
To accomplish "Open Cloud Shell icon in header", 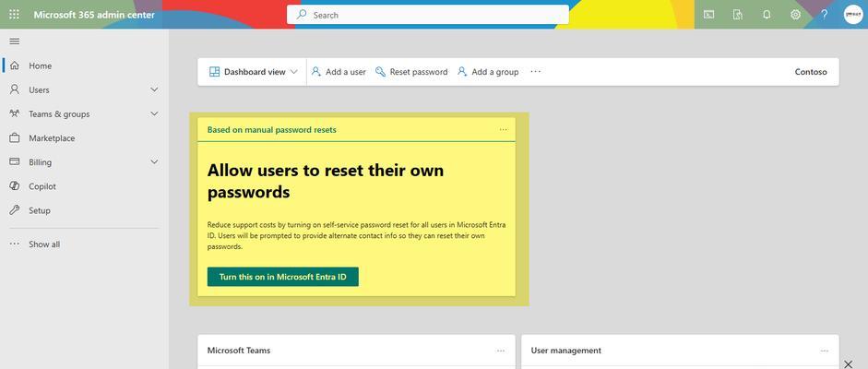I will (708, 15).
